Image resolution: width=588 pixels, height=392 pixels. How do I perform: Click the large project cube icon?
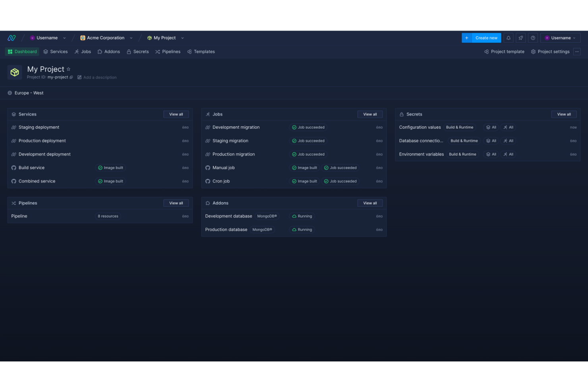coord(15,72)
